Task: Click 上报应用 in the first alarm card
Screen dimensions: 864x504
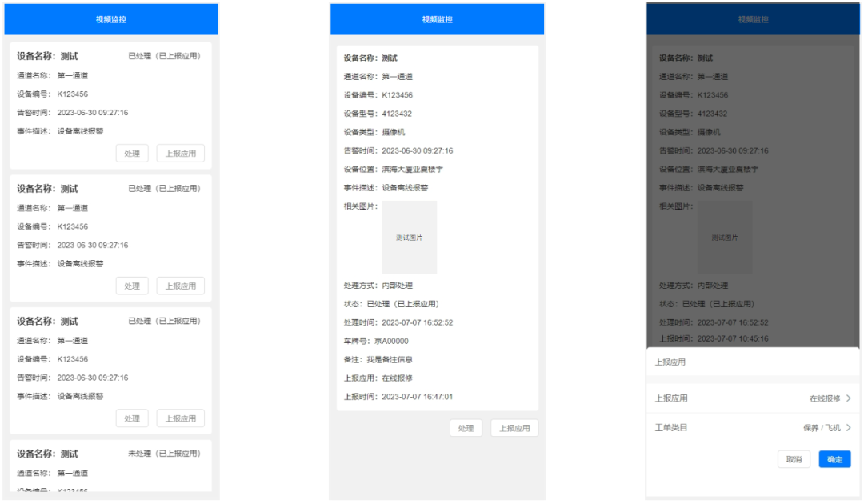Action: point(180,154)
